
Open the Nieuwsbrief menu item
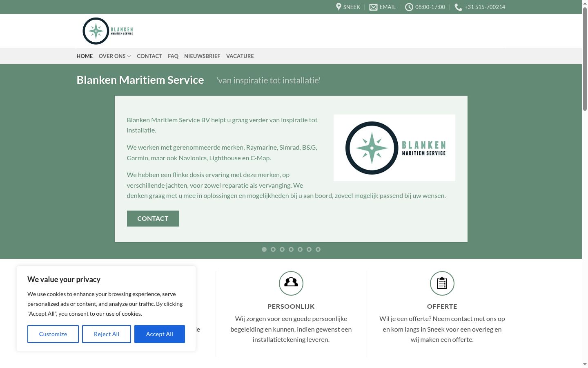pyautogui.click(x=202, y=56)
